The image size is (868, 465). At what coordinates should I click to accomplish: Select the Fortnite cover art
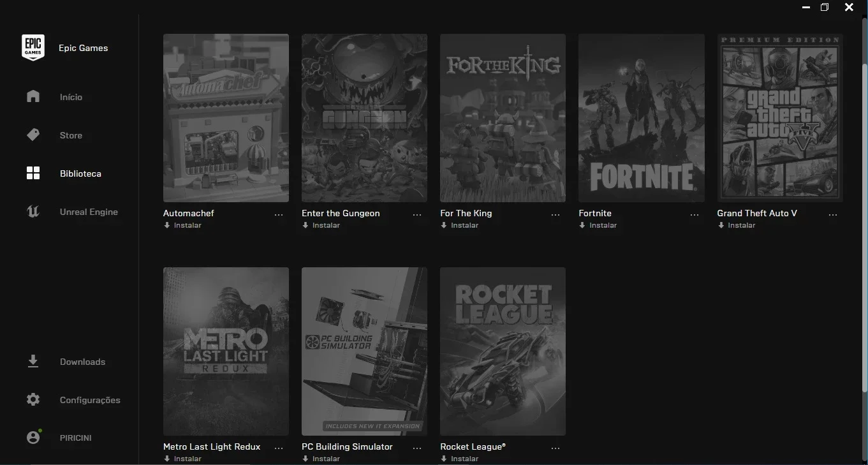point(642,118)
